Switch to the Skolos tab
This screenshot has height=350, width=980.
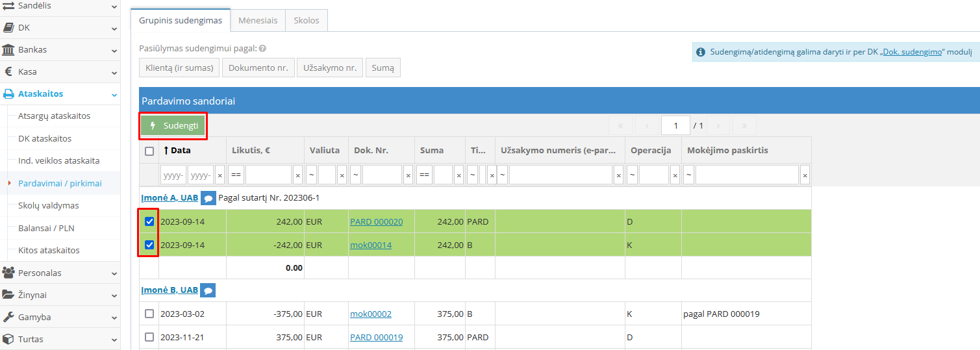click(307, 20)
